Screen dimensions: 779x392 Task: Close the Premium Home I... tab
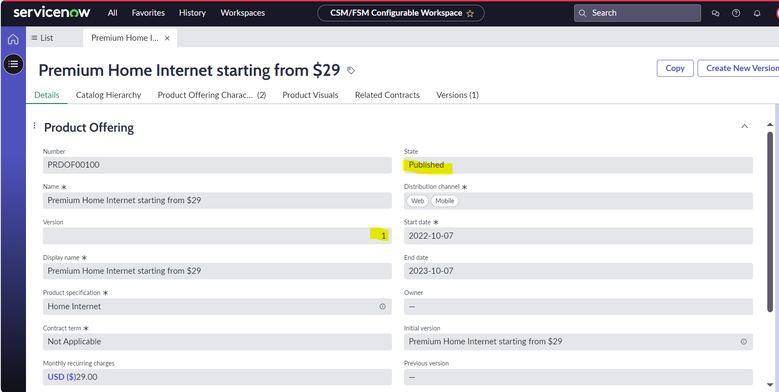coord(167,38)
